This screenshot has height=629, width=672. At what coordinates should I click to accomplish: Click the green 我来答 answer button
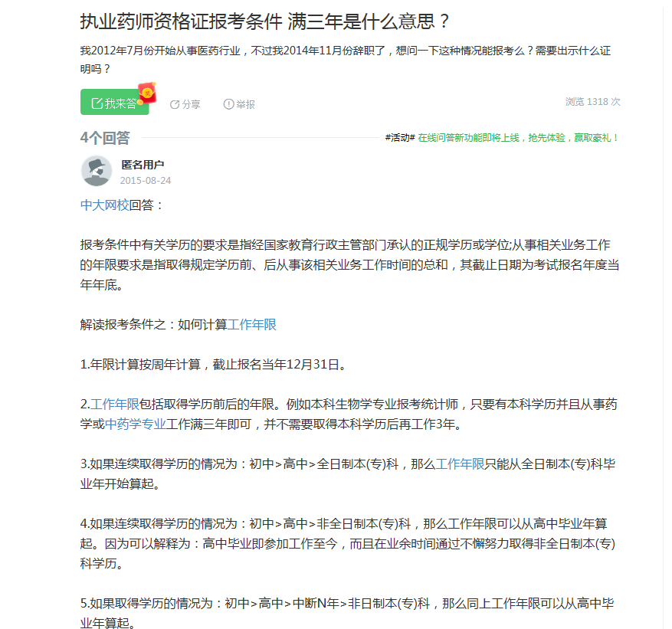click(x=114, y=102)
